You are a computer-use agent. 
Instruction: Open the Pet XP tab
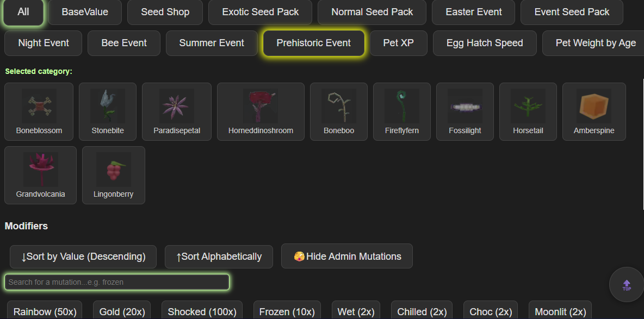(398, 43)
